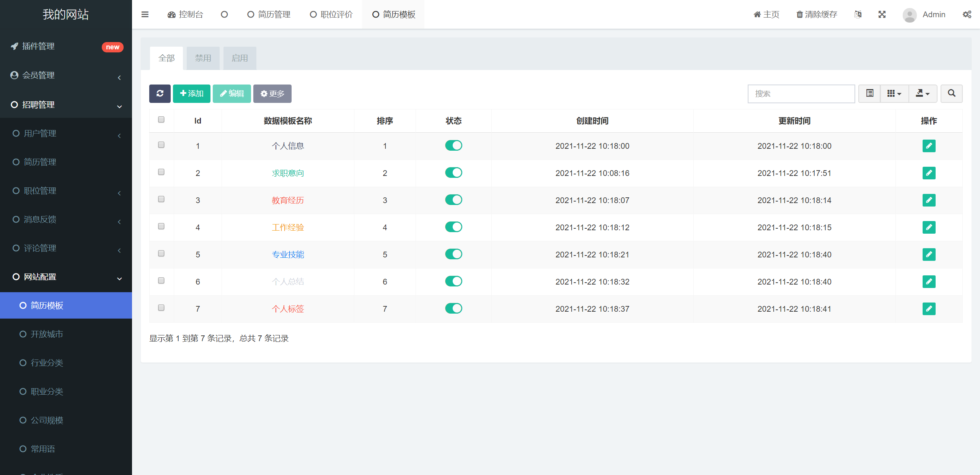Image resolution: width=980 pixels, height=475 pixels.
Task: Open the settings gears icon
Action: (967, 15)
